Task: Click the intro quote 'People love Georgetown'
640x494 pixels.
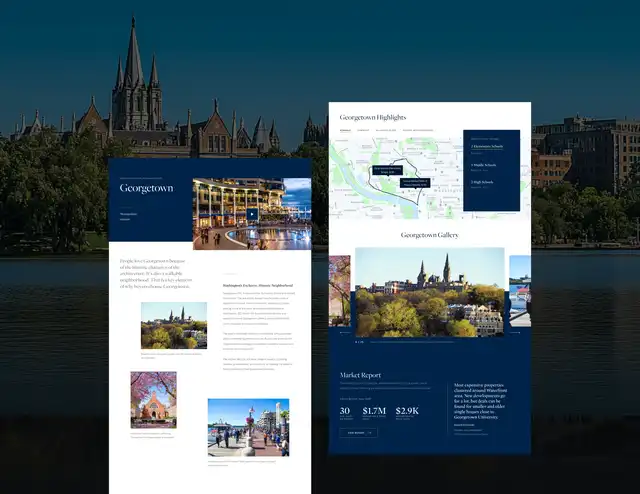Action: (156, 274)
